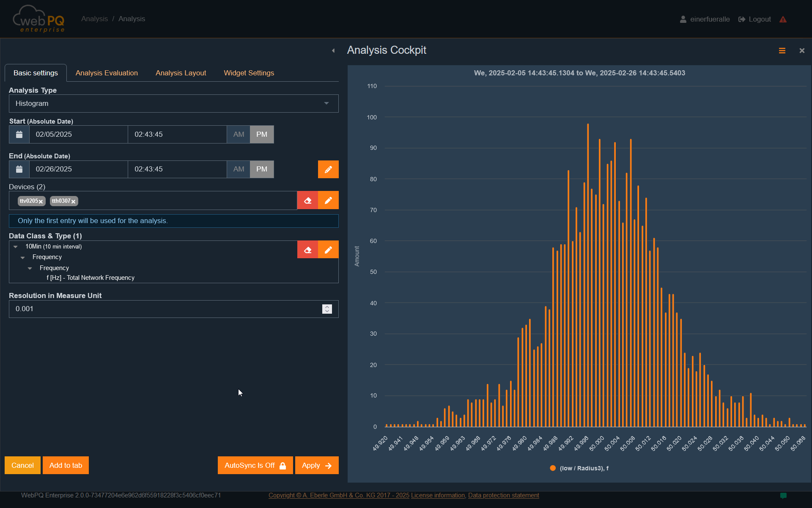Click the pencil icon beside End date
This screenshot has width=812, height=508.
[328, 169]
